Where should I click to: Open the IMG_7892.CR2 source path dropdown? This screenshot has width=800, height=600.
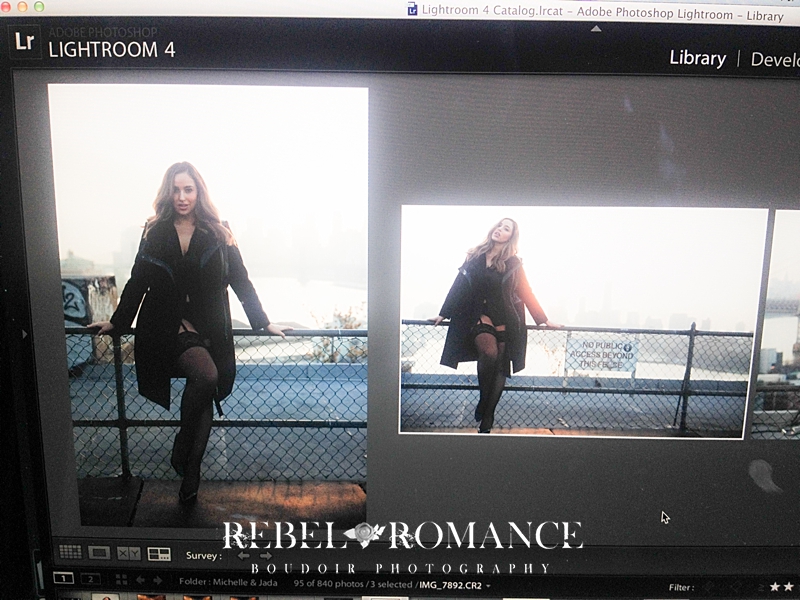(488, 584)
